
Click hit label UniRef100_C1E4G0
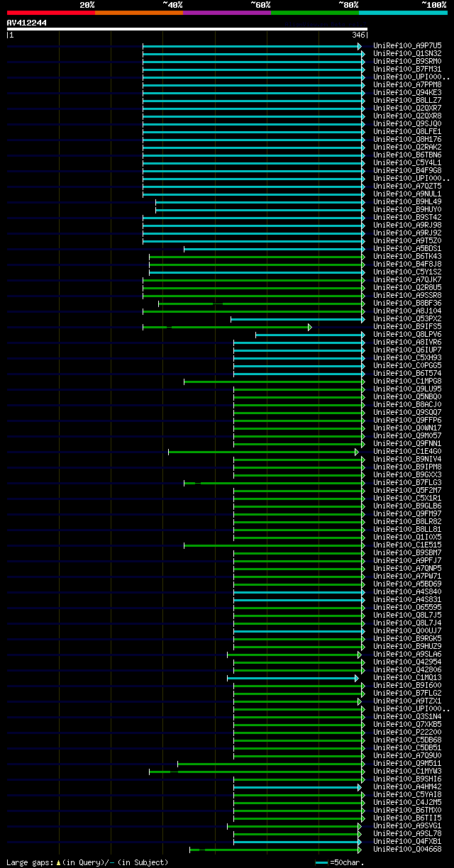(x=407, y=451)
